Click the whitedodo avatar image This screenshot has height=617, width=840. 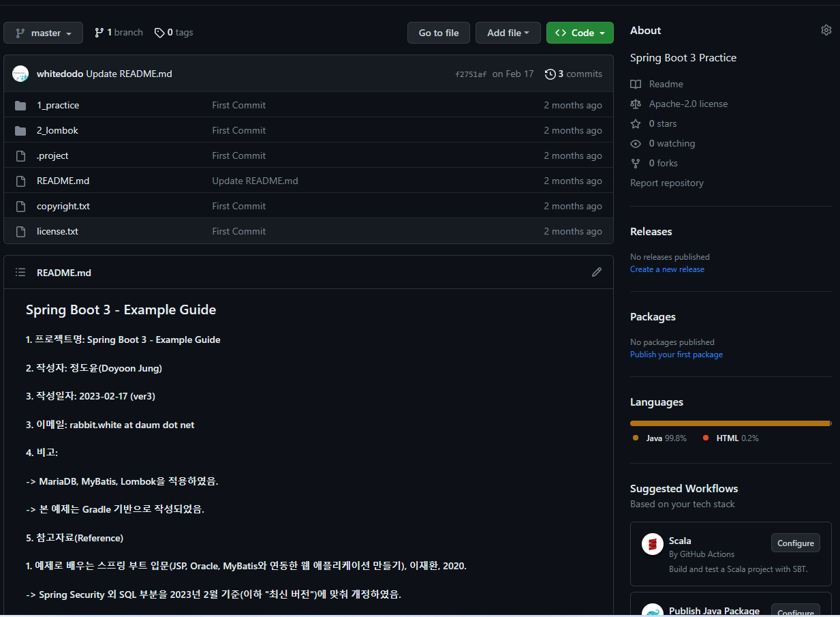(20, 74)
